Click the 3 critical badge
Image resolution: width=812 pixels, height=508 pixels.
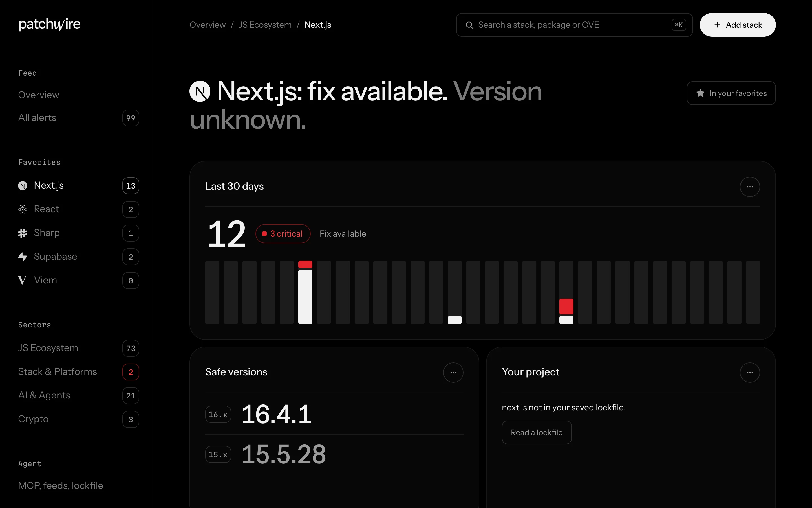283,233
